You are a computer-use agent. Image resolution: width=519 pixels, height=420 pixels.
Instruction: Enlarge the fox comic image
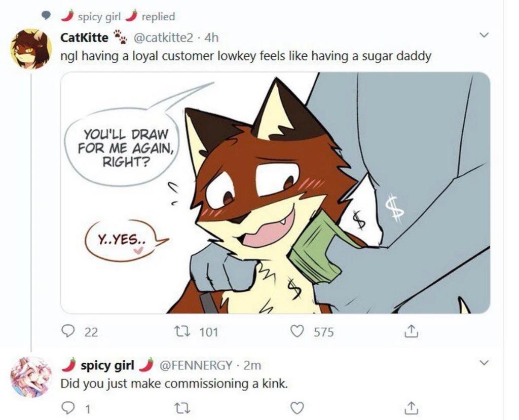[275, 193]
